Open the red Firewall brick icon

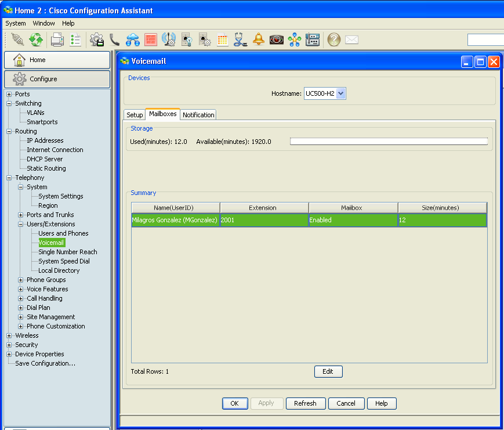tap(151, 39)
